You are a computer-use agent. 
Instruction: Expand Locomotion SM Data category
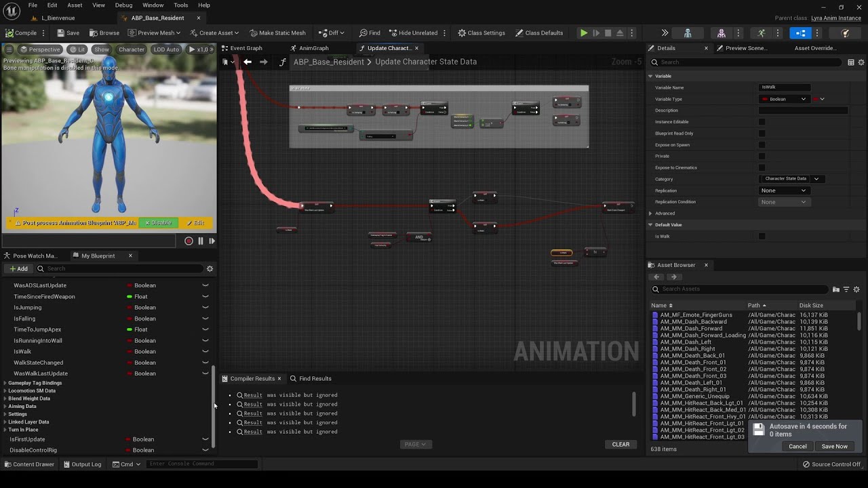coord(5,391)
